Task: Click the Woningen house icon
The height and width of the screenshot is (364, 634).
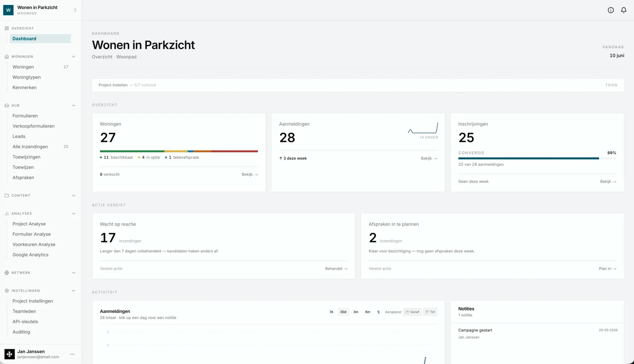Action: coord(7,57)
